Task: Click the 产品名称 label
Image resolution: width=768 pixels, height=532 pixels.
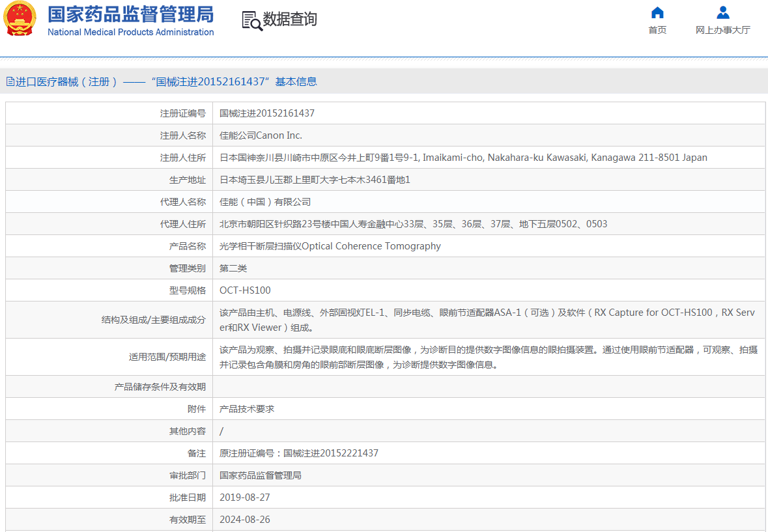Action: (x=188, y=246)
